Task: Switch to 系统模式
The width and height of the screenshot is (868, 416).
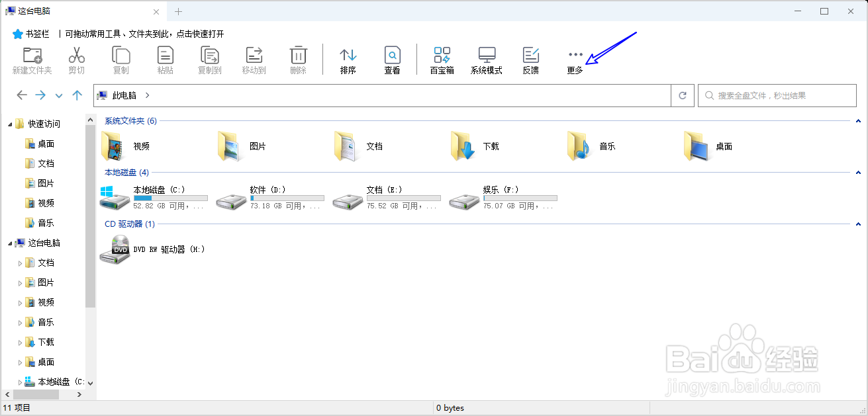Action: 487,60
